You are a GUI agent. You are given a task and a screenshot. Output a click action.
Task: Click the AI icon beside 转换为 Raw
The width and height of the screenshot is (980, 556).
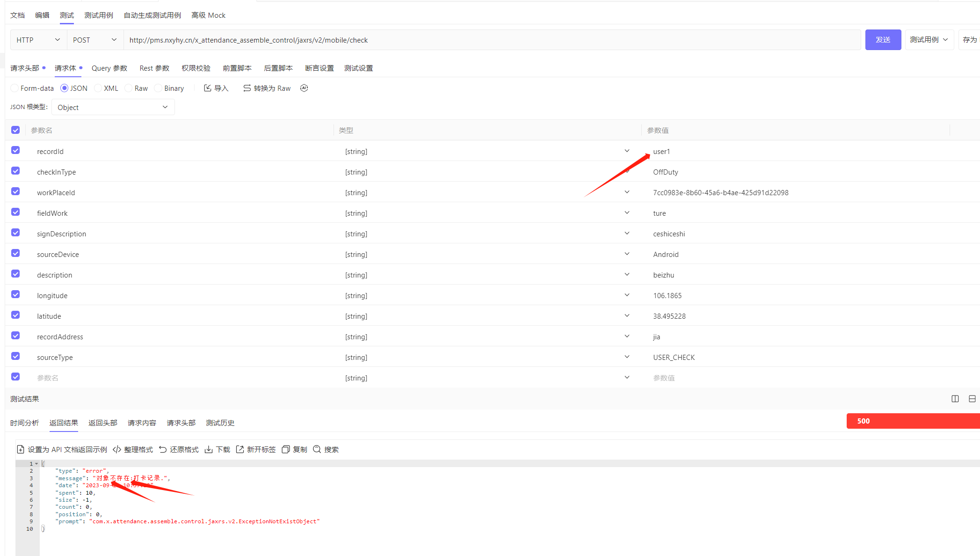click(x=304, y=88)
